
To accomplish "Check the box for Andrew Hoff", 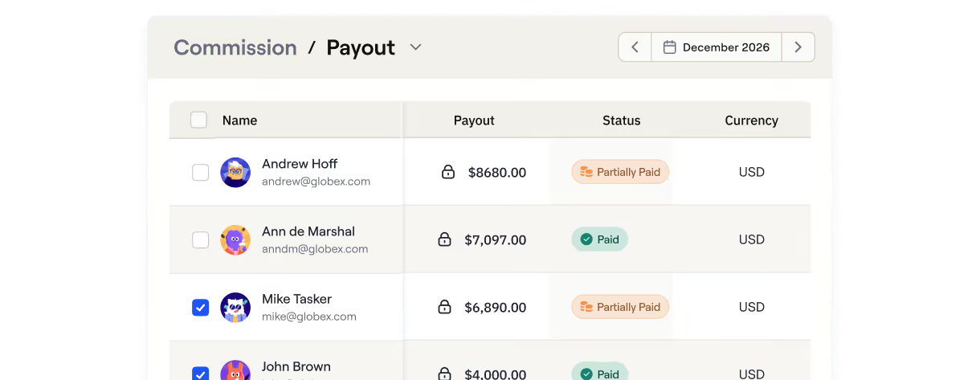I will 201,173.
